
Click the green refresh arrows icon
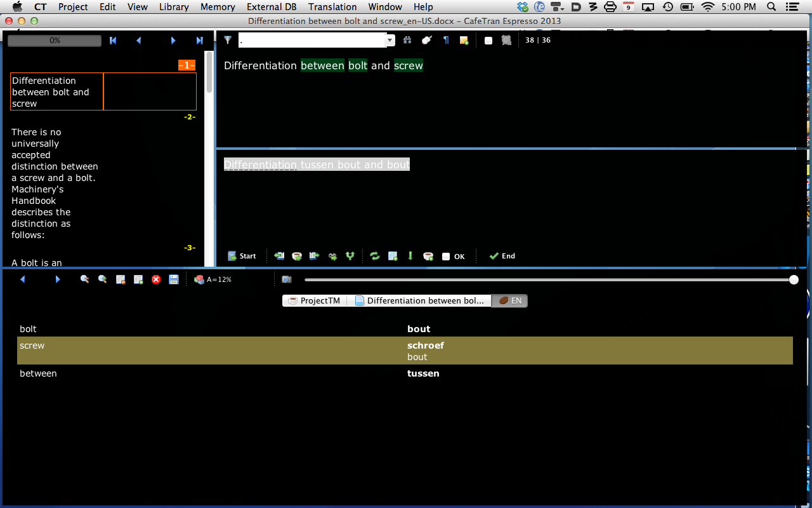[x=374, y=256]
